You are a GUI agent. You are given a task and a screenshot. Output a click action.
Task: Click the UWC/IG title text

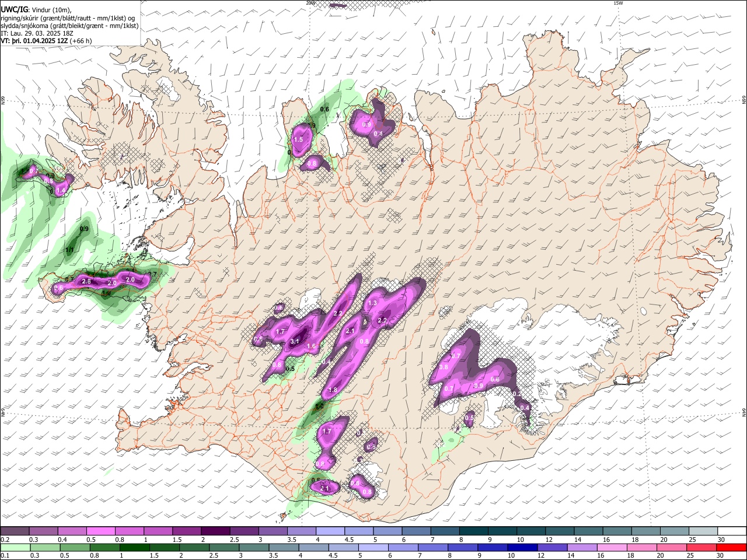[15, 9]
